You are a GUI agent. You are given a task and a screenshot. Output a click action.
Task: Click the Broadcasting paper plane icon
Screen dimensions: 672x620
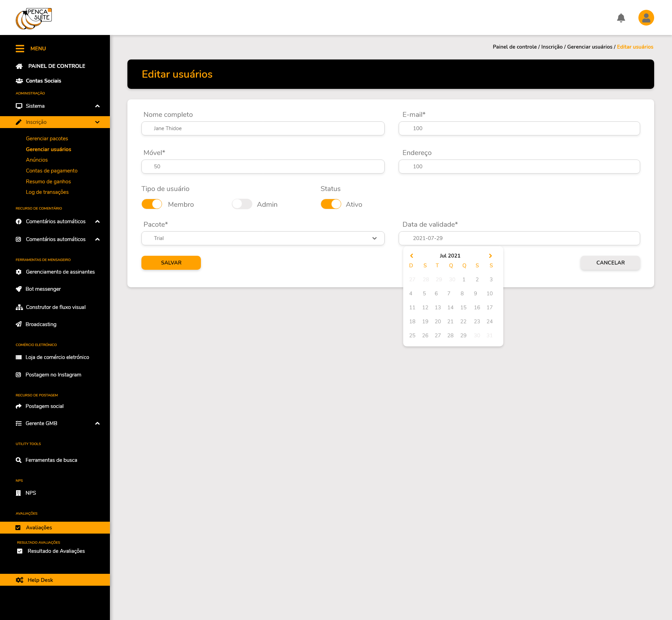[x=19, y=324]
